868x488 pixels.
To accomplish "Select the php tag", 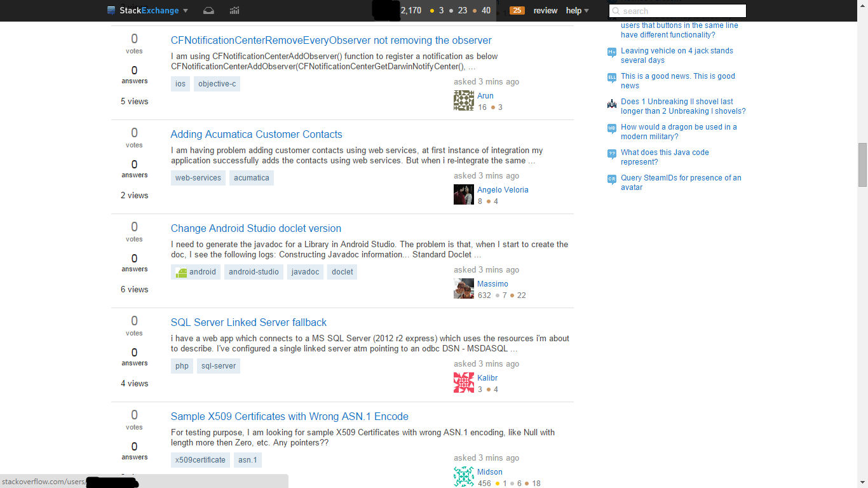I will click(182, 366).
